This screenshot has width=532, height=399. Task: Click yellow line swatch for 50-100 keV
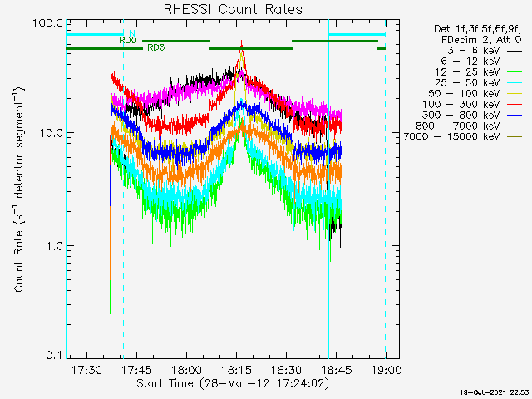point(515,94)
